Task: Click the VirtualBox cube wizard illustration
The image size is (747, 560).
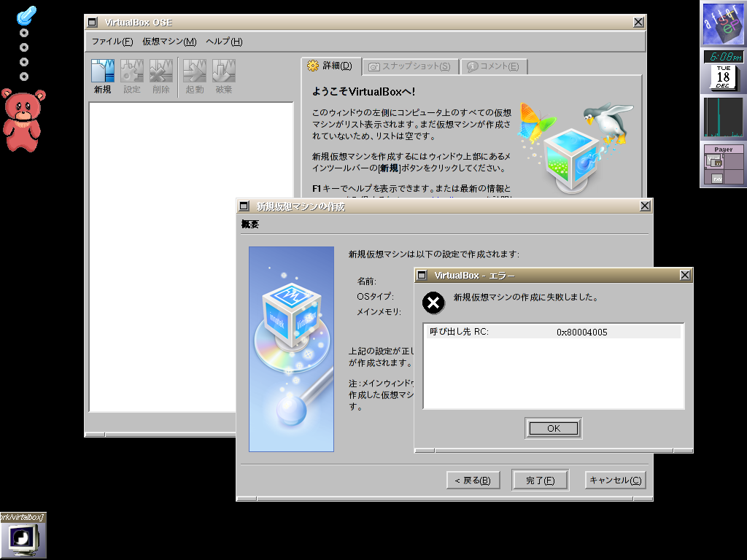Action: click(291, 349)
